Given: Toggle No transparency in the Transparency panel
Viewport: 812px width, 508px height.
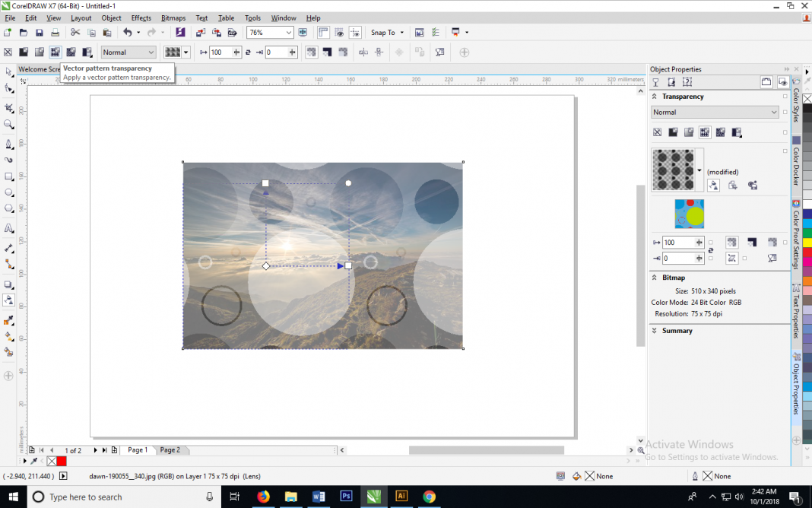Looking at the screenshot, I should click(x=658, y=132).
